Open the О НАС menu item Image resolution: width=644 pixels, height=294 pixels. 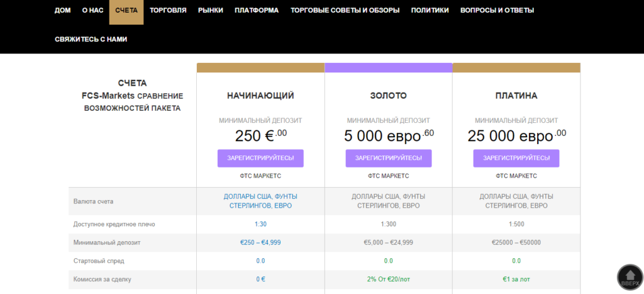point(93,10)
